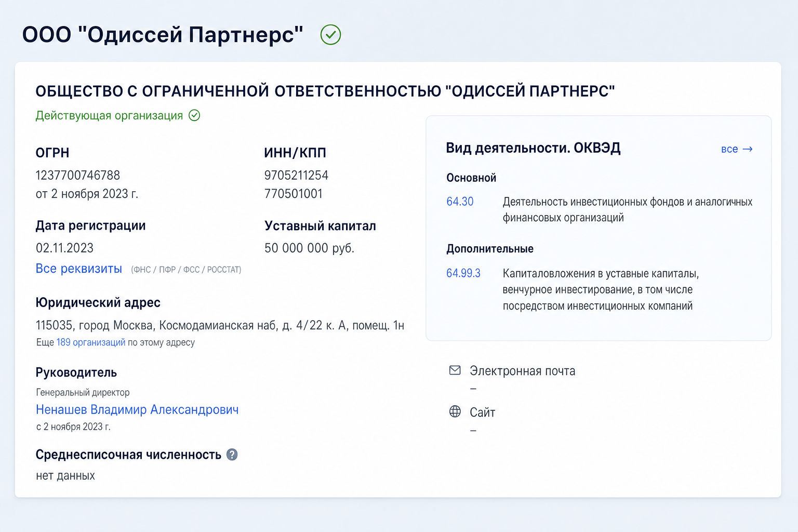798x532 pixels.
Task: Click the verified checkmark icon beside company title
Action: [x=330, y=35]
